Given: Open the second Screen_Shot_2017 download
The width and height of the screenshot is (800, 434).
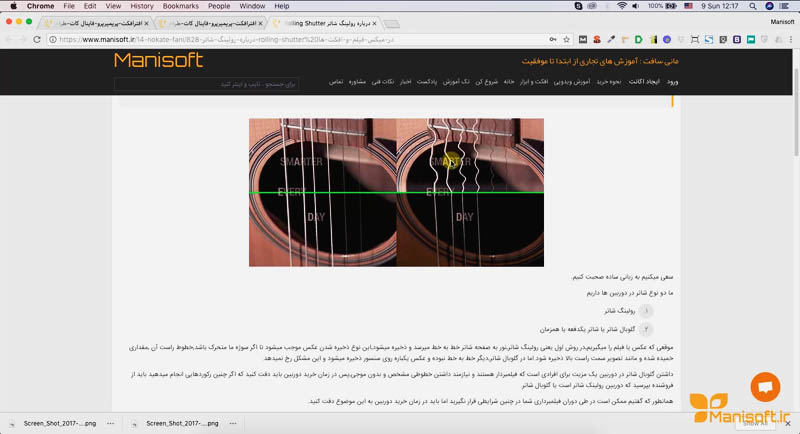Looking at the screenshot, I should click(182, 423).
